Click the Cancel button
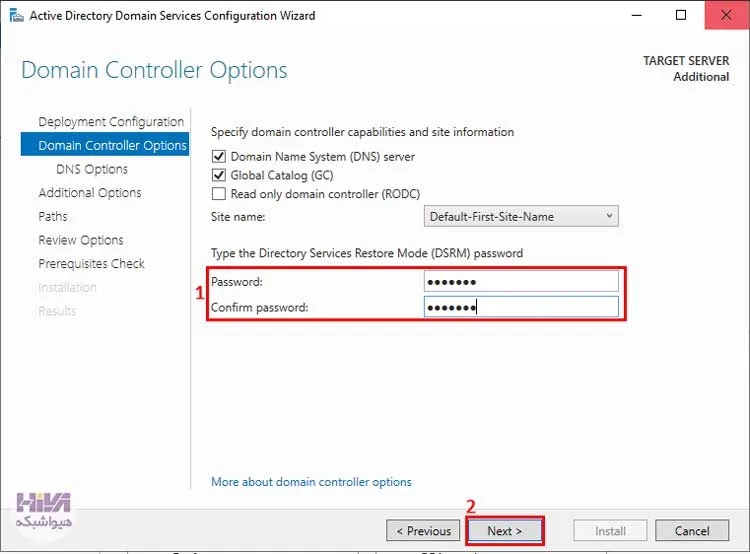 pos(692,531)
